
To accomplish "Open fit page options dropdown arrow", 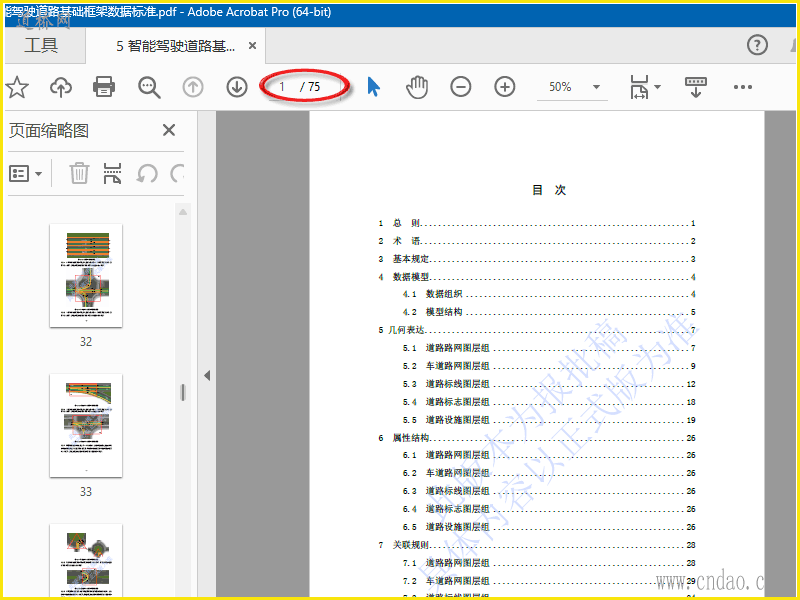I will [x=658, y=87].
